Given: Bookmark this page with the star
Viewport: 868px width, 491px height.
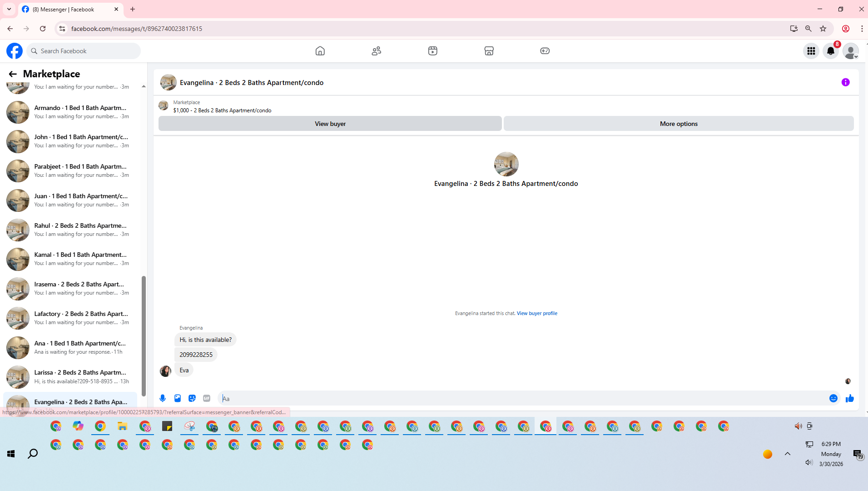Looking at the screenshot, I should (x=823, y=29).
